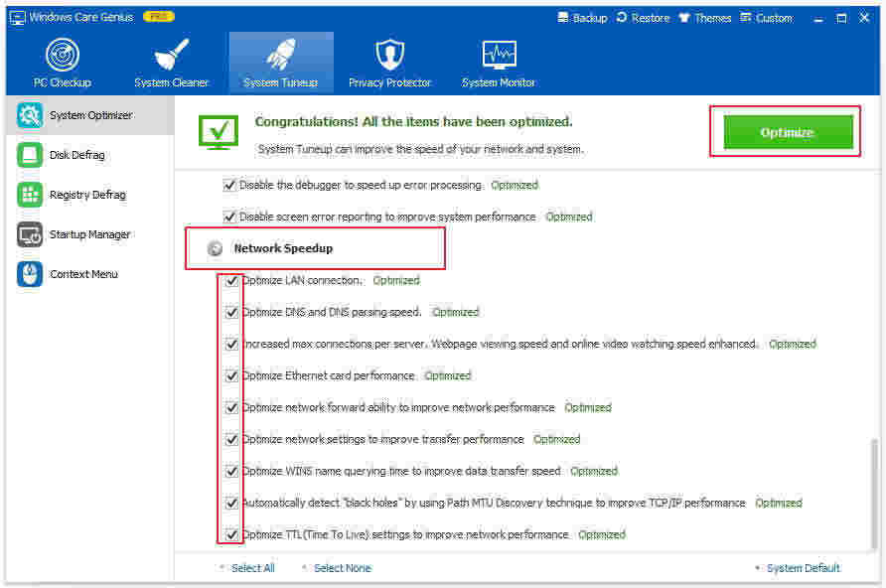The width and height of the screenshot is (886, 588).
Task: Open the PC Checkup radar icon
Action: 63,55
